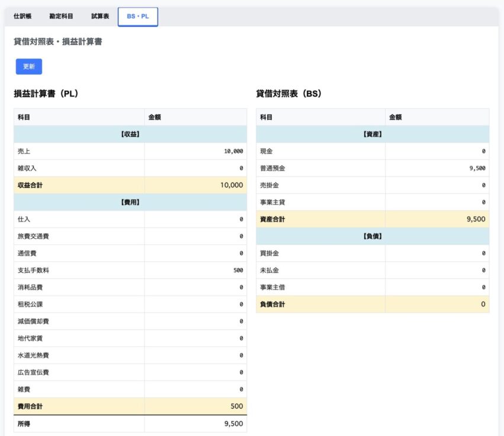
Task: Click the 売掛金 account label
Action: coord(269,185)
